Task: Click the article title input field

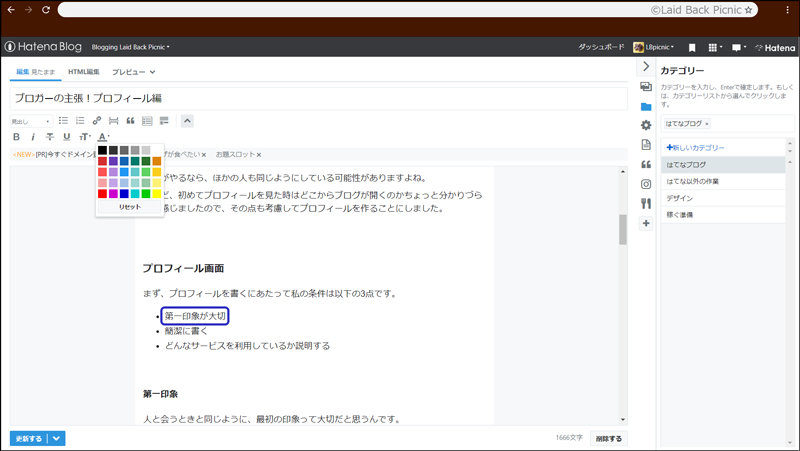Action: click(x=318, y=98)
